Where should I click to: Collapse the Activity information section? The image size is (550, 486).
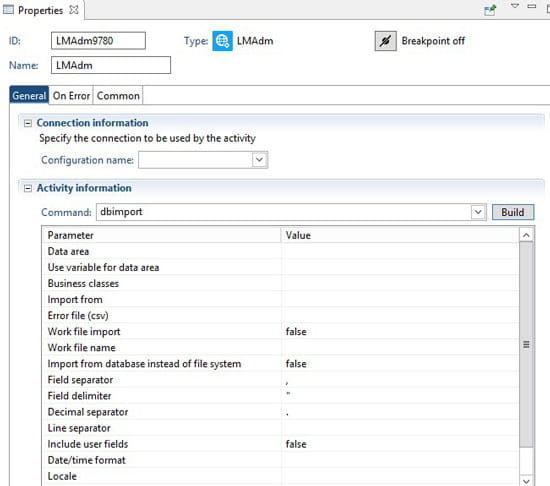(28, 188)
